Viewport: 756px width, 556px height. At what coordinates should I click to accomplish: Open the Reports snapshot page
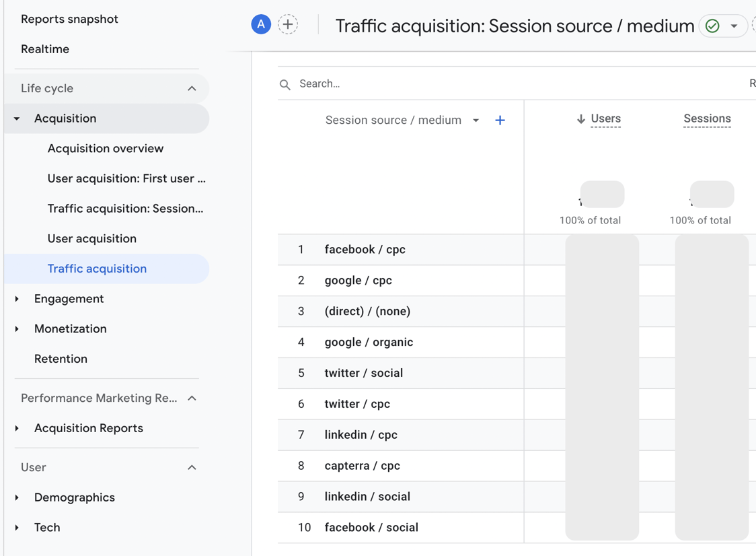69,20
